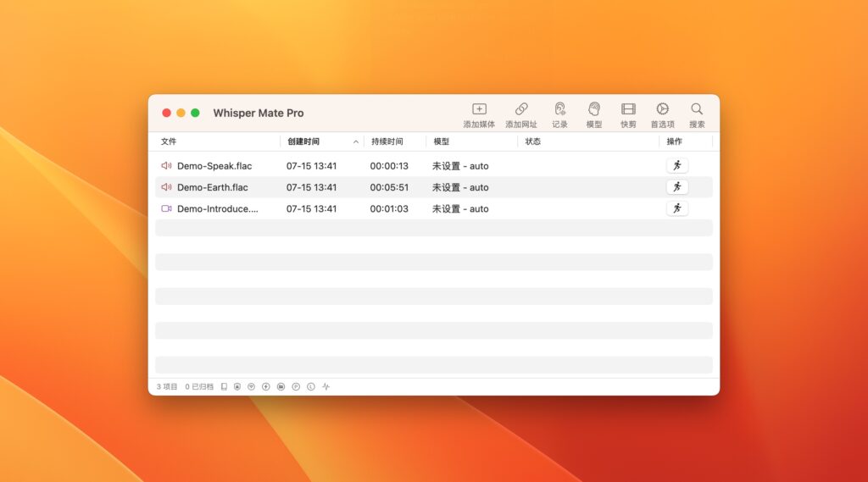
Task: Select the Demo-Speak.flac file row
Action: point(434,165)
